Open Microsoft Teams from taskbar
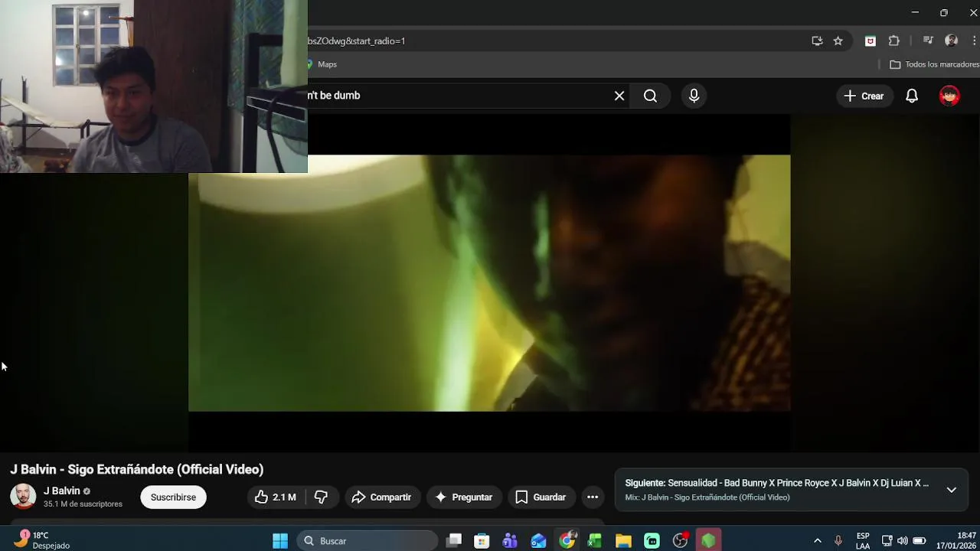Screen dimensions: 980x551 (510, 541)
